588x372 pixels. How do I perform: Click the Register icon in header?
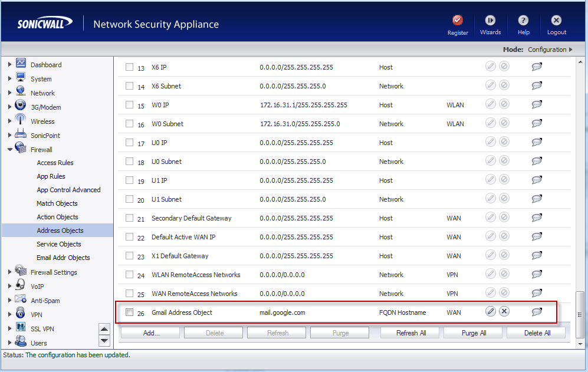(x=458, y=20)
